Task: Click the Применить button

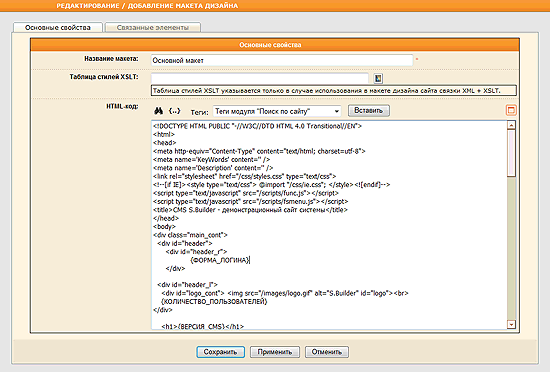Action: click(275, 352)
